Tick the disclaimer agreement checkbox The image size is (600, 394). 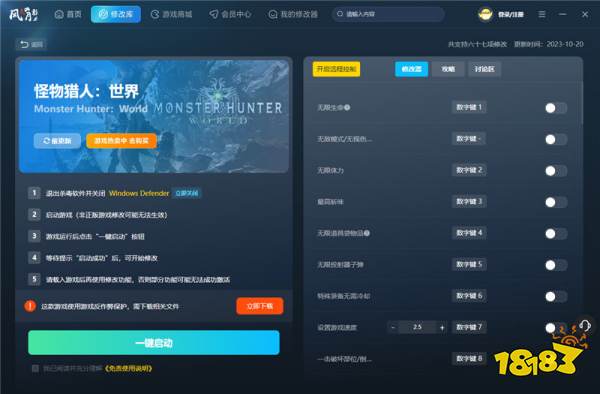pos(35,368)
